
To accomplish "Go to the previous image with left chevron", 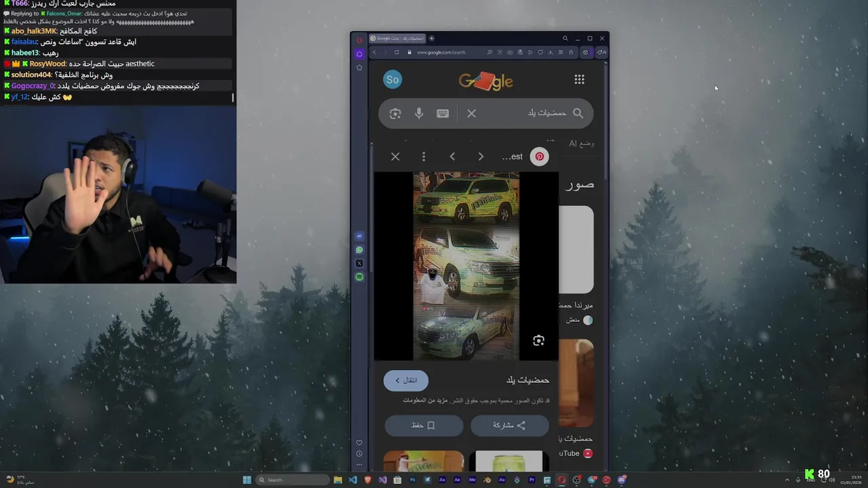I will (452, 157).
